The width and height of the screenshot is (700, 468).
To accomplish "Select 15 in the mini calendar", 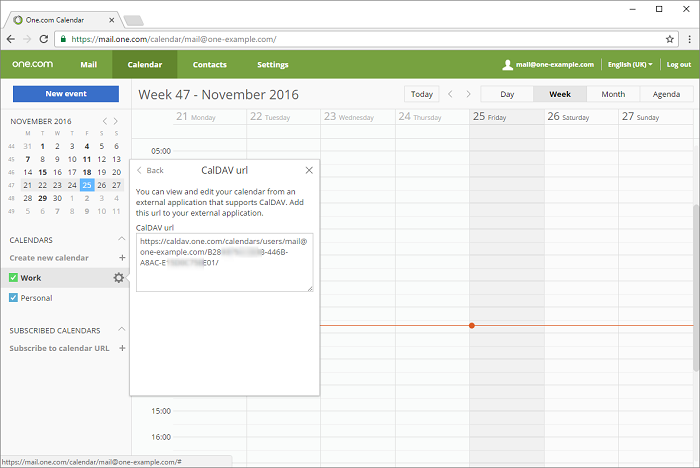I will tap(42, 172).
